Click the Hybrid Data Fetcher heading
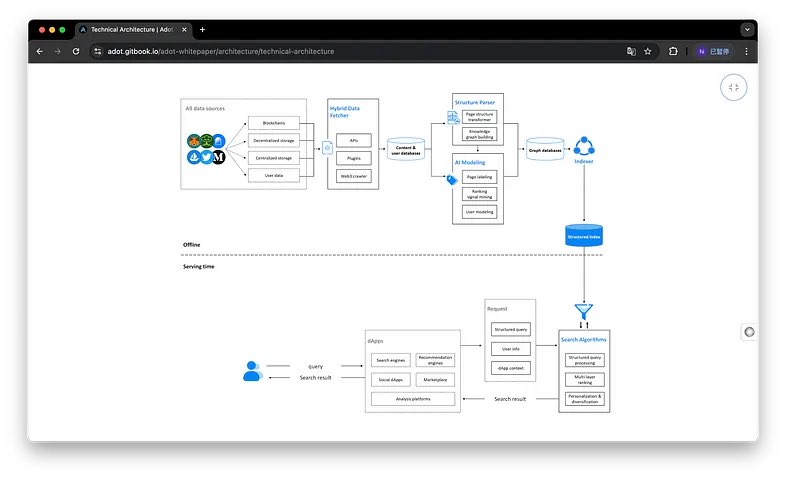The image size is (786, 479). click(x=344, y=112)
